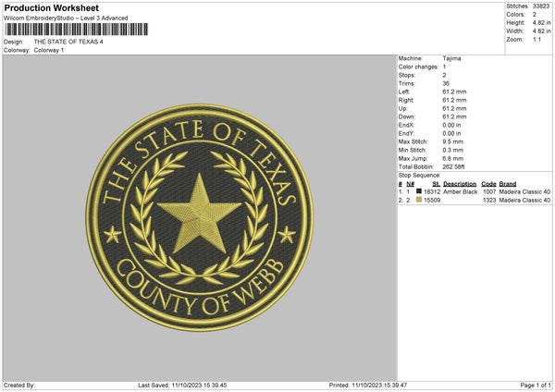This screenshot has width=555, height=392.
Task: Click the 'Amber Black' description
Action: (460, 191)
